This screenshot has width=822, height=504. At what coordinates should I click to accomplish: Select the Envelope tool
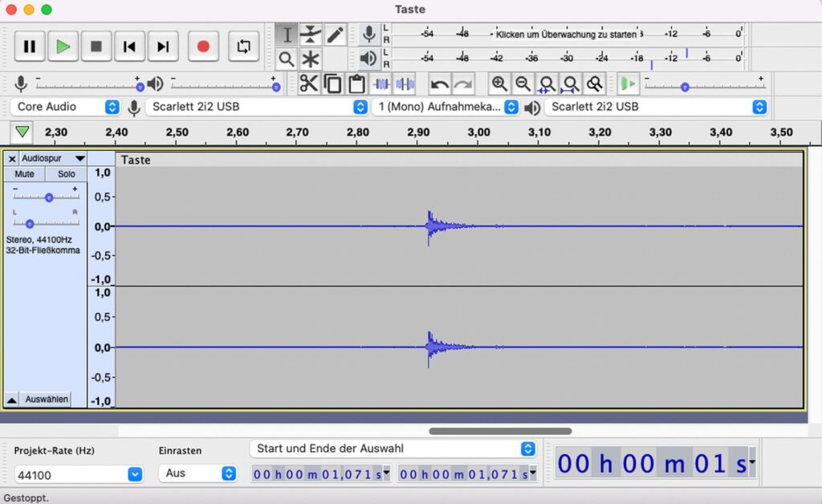pyautogui.click(x=311, y=35)
